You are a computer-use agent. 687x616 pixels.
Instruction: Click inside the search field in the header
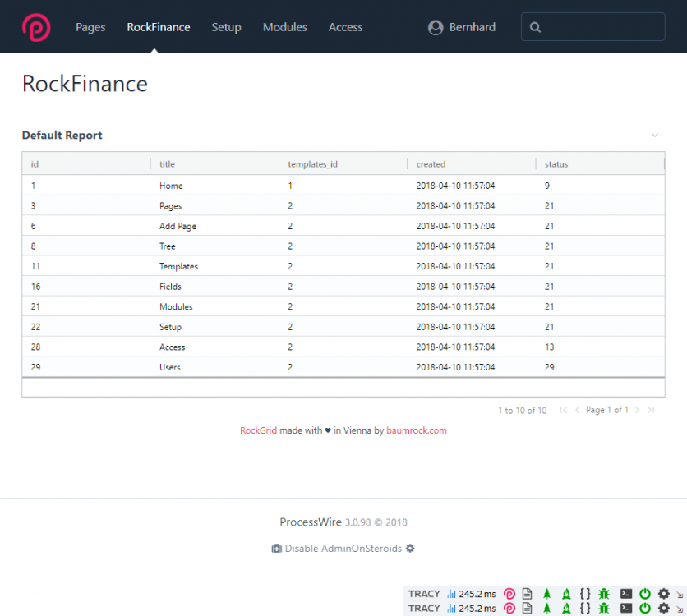pos(592,26)
